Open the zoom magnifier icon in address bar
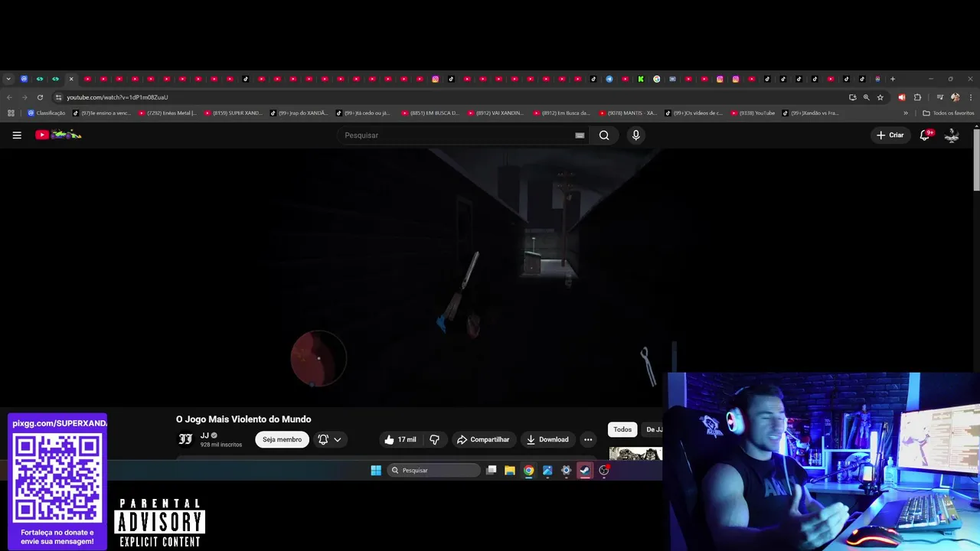 point(866,97)
